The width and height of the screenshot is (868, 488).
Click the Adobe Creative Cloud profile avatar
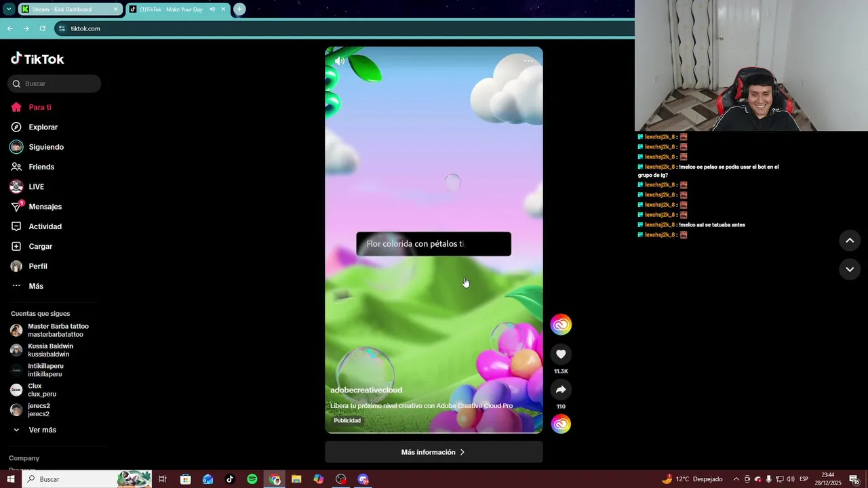point(561,325)
